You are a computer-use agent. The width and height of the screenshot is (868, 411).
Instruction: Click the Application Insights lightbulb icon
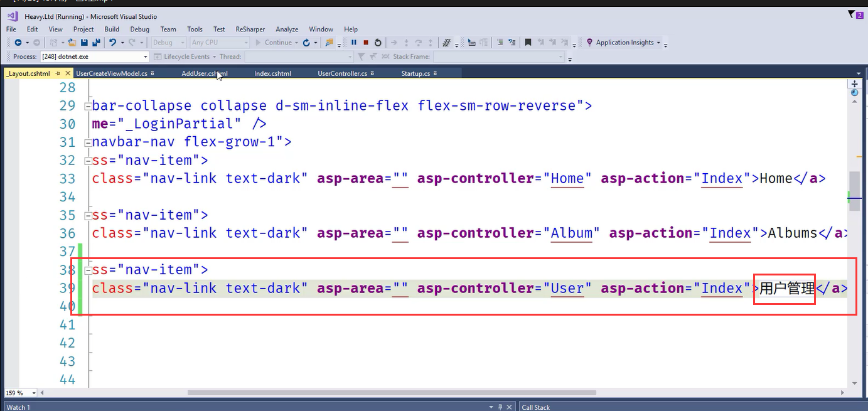(x=589, y=43)
